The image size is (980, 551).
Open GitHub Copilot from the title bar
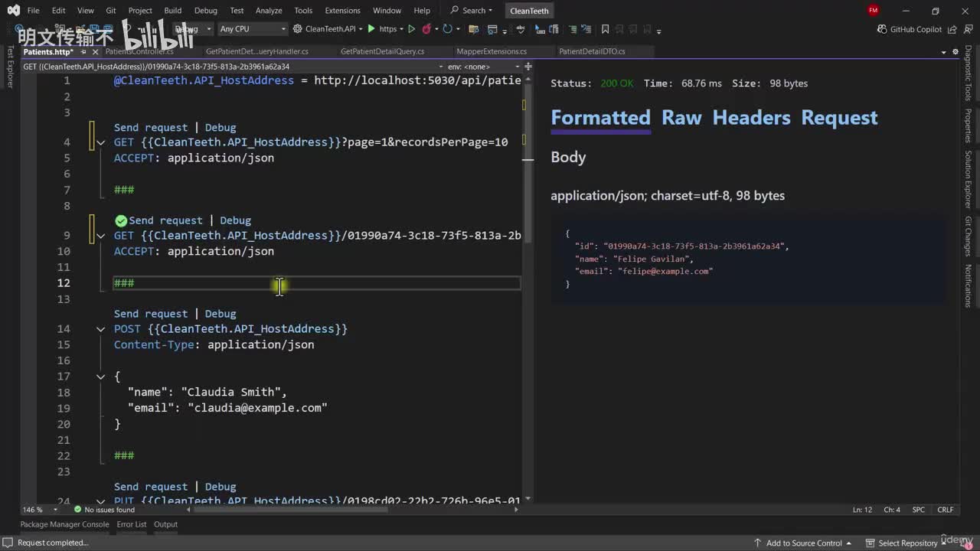910,29
